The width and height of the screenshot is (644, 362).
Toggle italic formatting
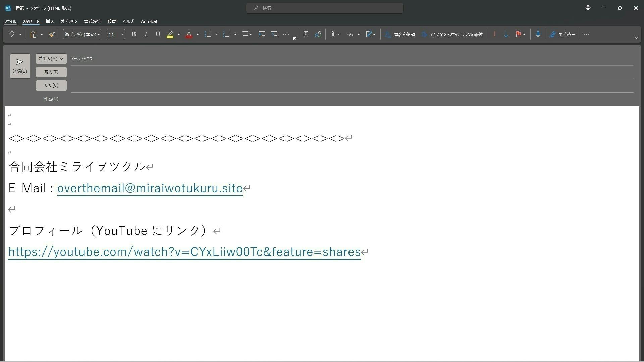[146, 34]
